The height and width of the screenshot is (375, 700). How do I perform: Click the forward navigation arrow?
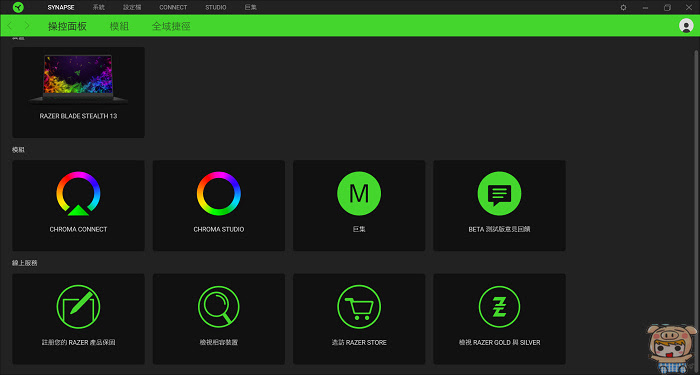27,26
